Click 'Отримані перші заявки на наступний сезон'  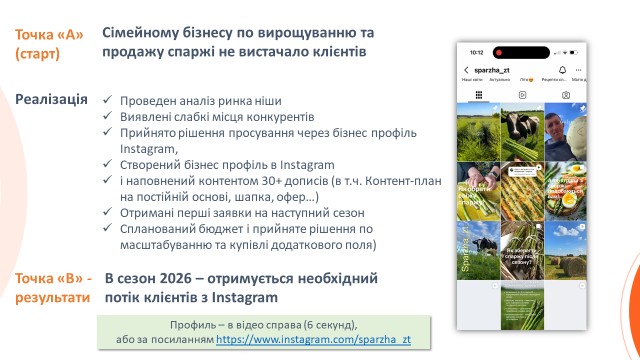(242, 213)
